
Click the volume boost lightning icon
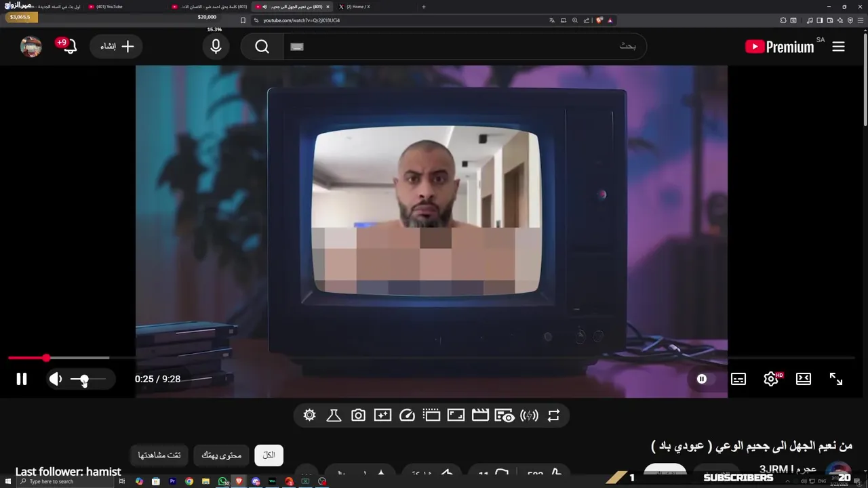point(529,415)
